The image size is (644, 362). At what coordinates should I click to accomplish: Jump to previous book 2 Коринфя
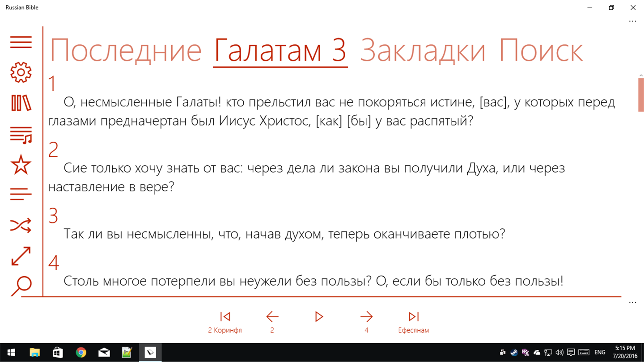225,322
